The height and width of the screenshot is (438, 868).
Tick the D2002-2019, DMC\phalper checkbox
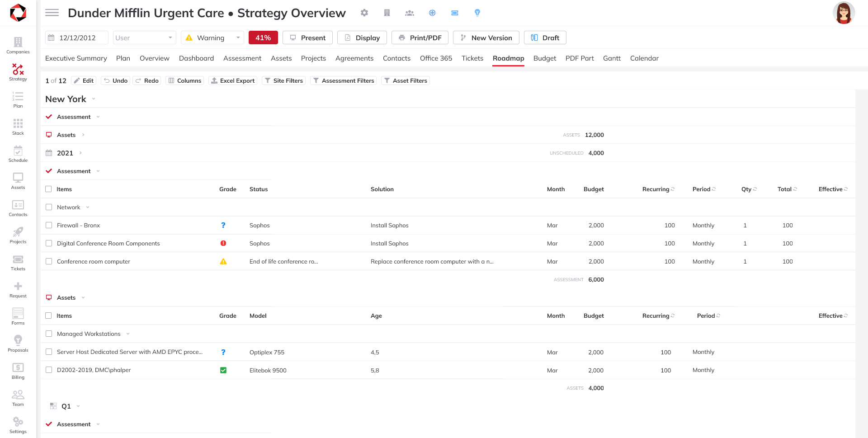[49, 370]
